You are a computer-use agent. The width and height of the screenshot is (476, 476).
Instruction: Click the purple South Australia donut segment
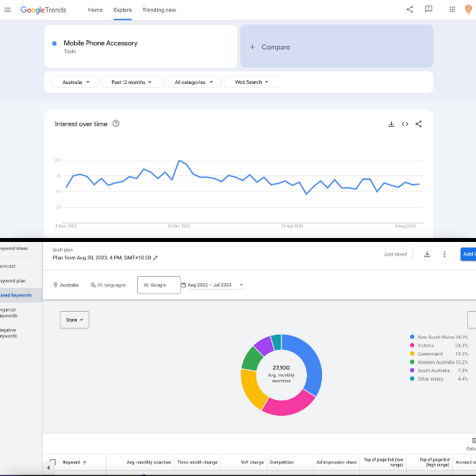(265, 345)
